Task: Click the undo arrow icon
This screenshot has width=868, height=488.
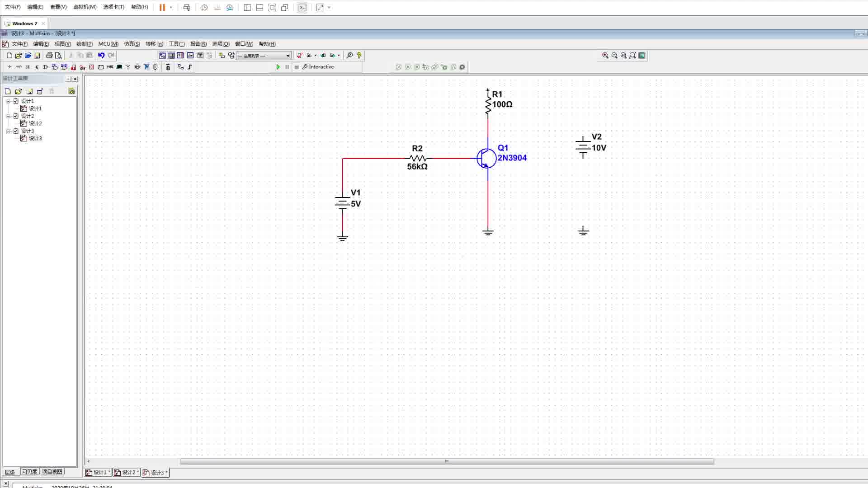Action: [101, 55]
